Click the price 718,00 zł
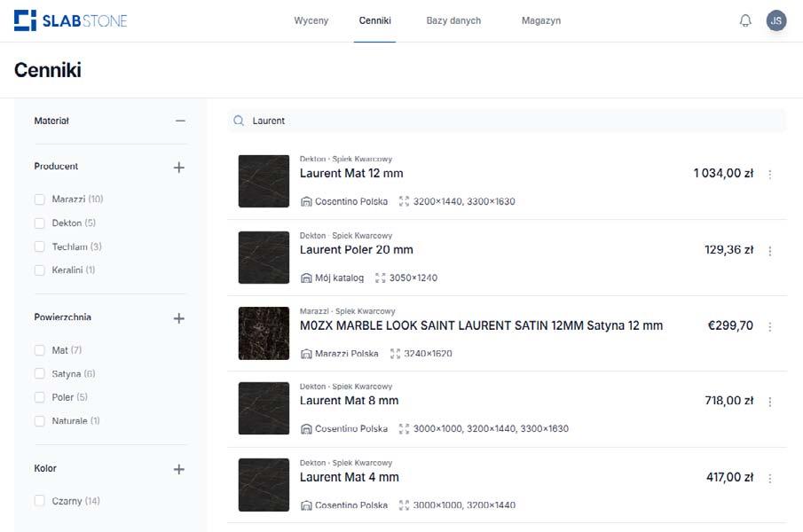803x532 pixels. (x=729, y=401)
